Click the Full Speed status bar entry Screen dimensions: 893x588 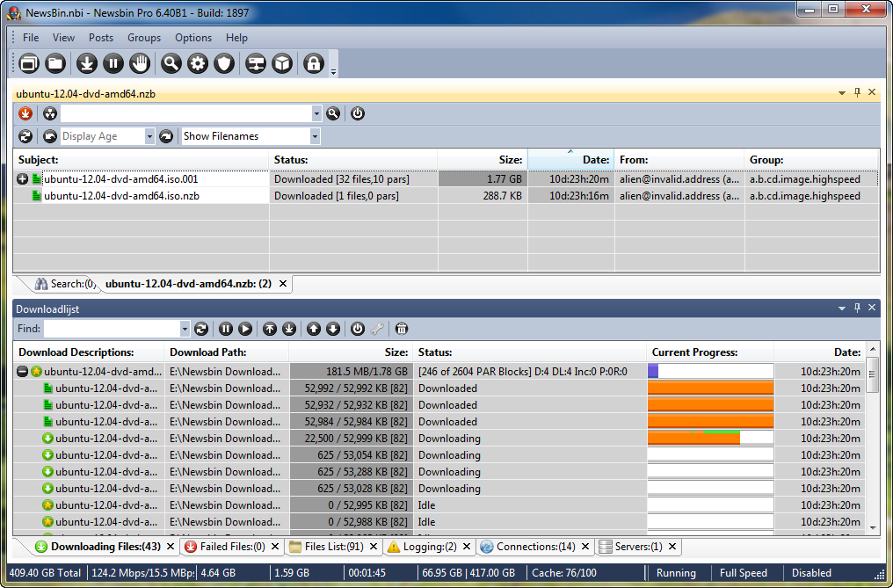point(744,573)
